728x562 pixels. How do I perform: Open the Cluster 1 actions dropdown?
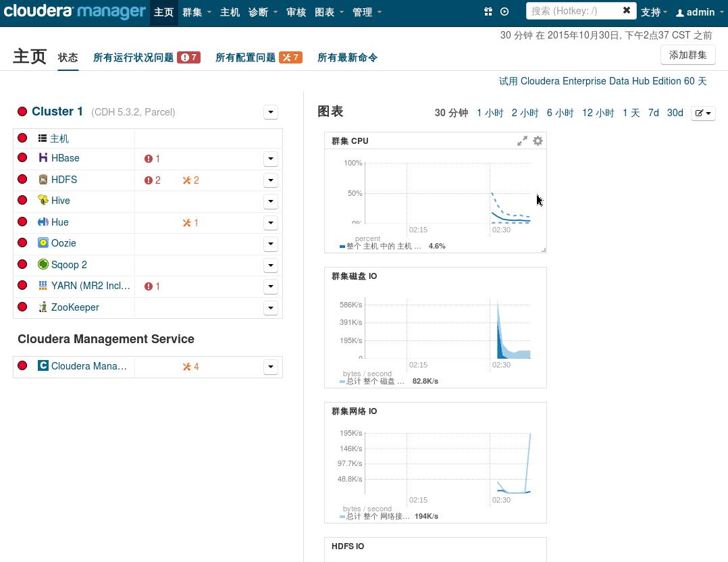270,112
